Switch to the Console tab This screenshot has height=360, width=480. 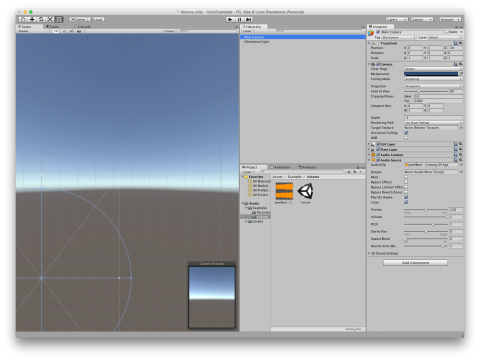(x=83, y=26)
